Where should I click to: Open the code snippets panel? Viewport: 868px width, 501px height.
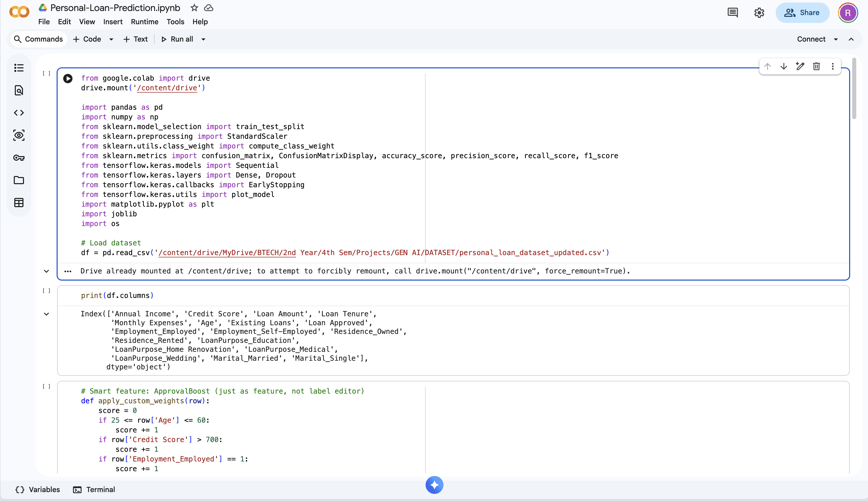tap(19, 113)
